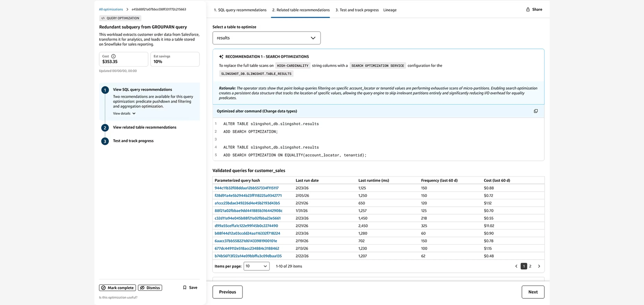Click Last runtime (ms) column header
The width and height of the screenshot is (644, 305).
(x=374, y=180)
